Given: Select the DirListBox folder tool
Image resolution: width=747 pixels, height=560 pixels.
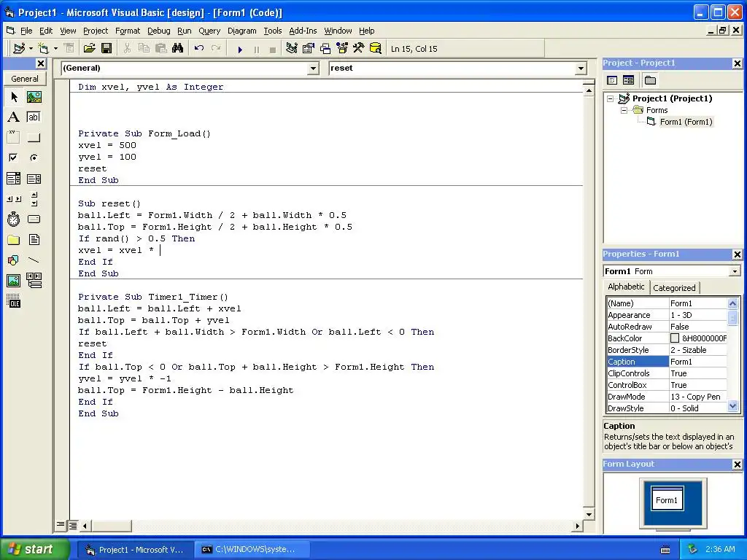Looking at the screenshot, I should (x=14, y=239).
